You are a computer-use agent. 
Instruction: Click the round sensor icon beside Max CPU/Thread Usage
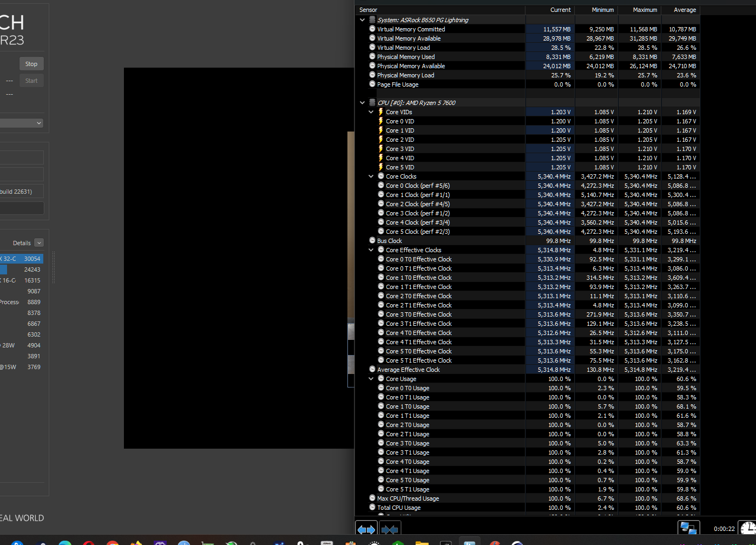click(x=372, y=498)
